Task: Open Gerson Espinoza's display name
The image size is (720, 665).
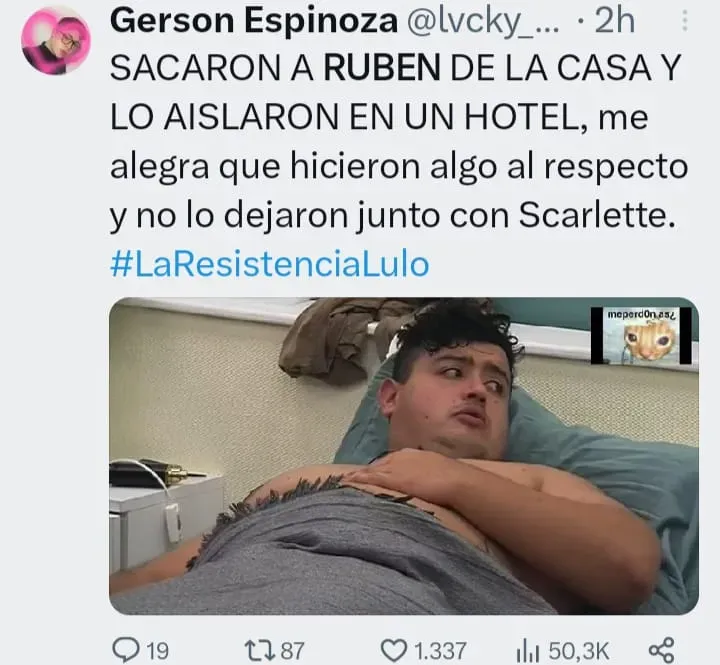Action: [253, 21]
